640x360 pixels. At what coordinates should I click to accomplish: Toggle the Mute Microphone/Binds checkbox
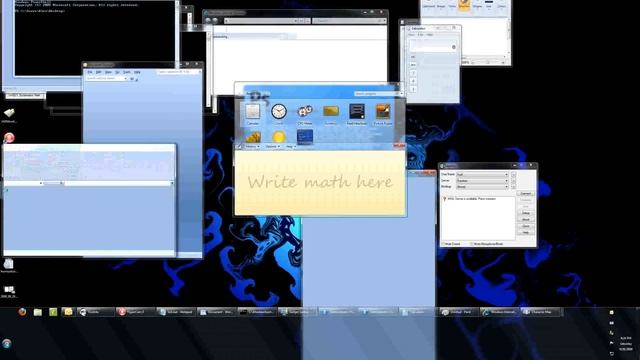471,244
